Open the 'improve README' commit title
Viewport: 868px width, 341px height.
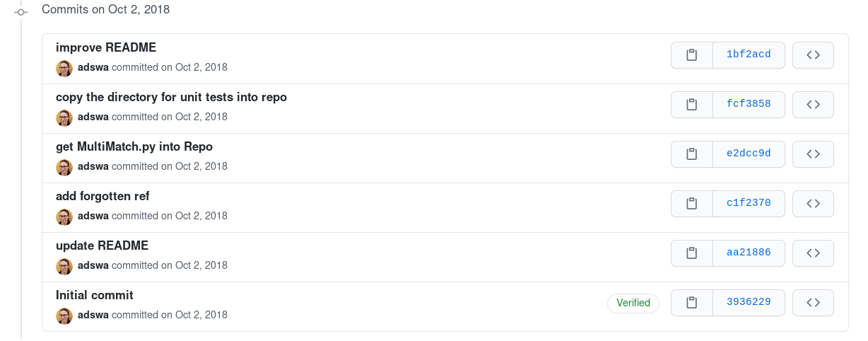coord(106,48)
